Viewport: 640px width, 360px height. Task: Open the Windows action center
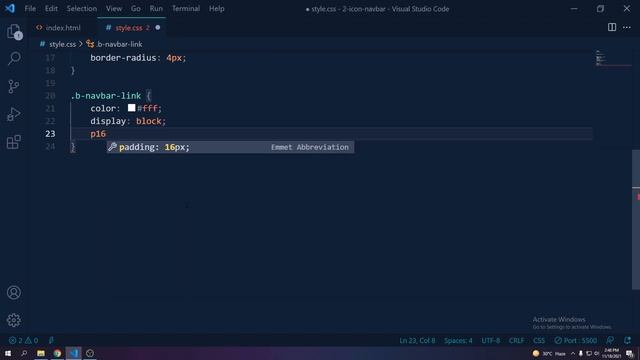630,354
